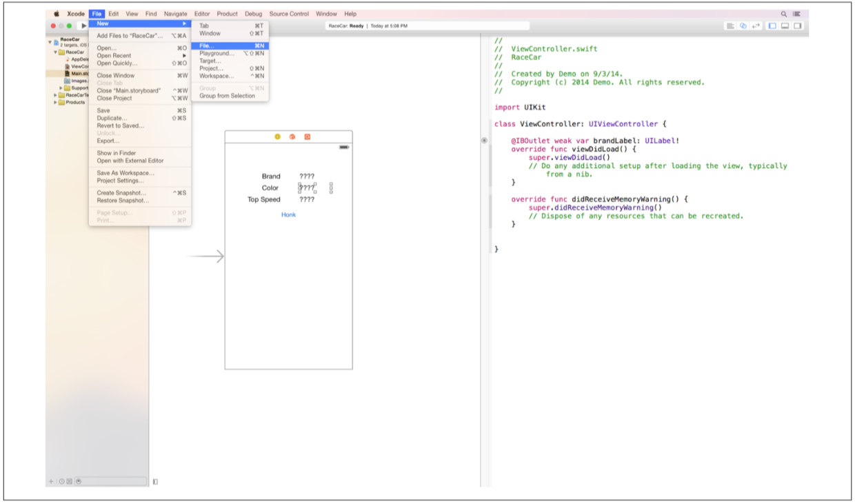Click the orange Exit icon above the scene
855x504 pixels.
[x=308, y=137]
